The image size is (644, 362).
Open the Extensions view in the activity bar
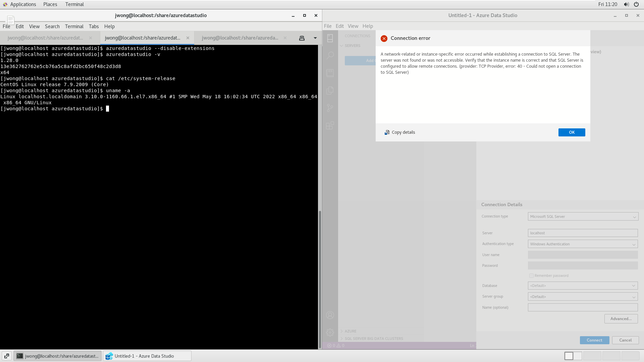click(x=330, y=125)
